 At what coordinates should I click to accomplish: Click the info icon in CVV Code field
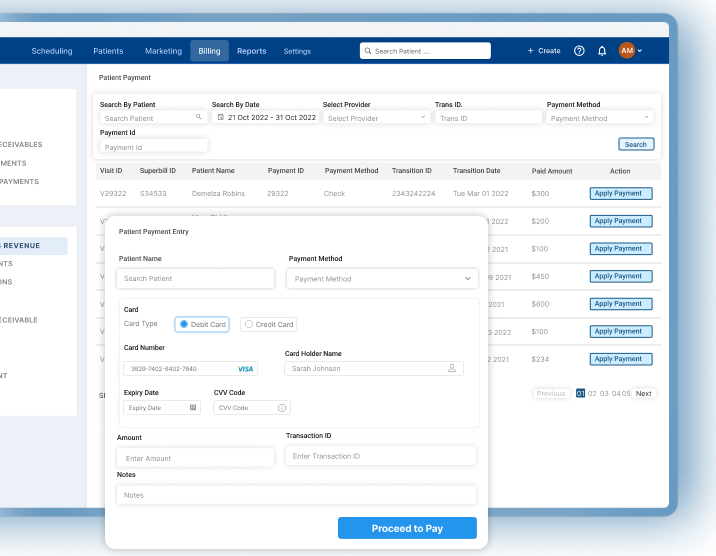pyautogui.click(x=282, y=408)
